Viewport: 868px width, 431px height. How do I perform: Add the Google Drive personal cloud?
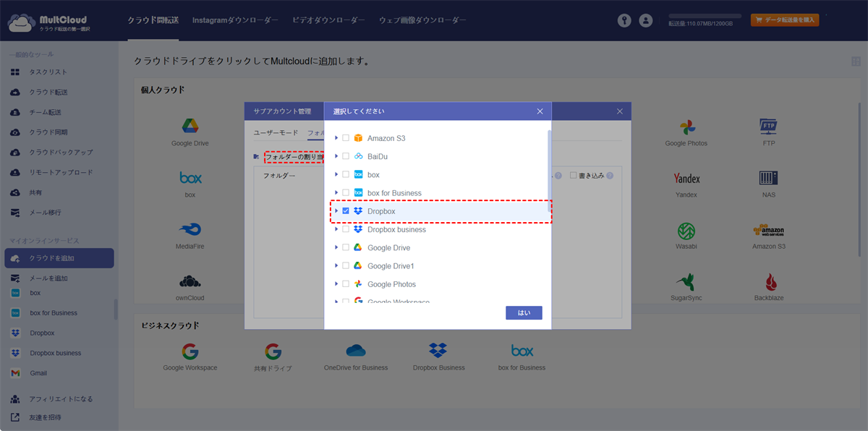coord(190,132)
